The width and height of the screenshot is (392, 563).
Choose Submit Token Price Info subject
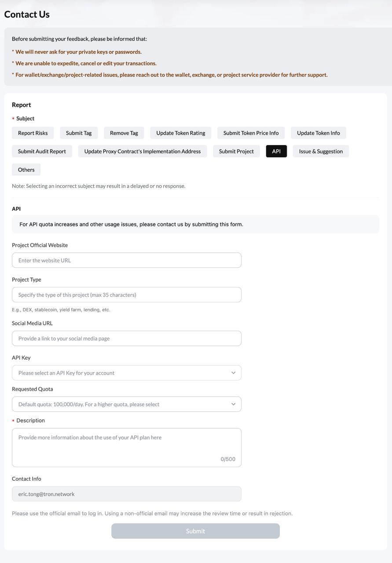(x=250, y=132)
